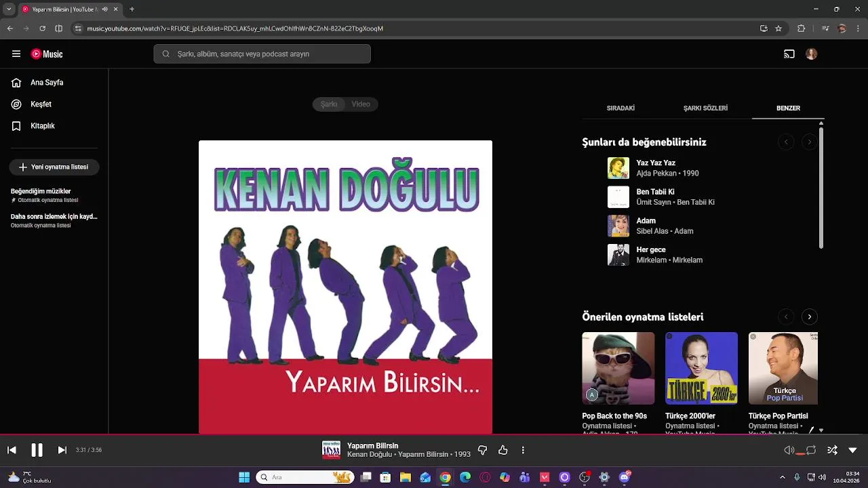Open File Explorer from taskbar

click(x=405, y=477)
